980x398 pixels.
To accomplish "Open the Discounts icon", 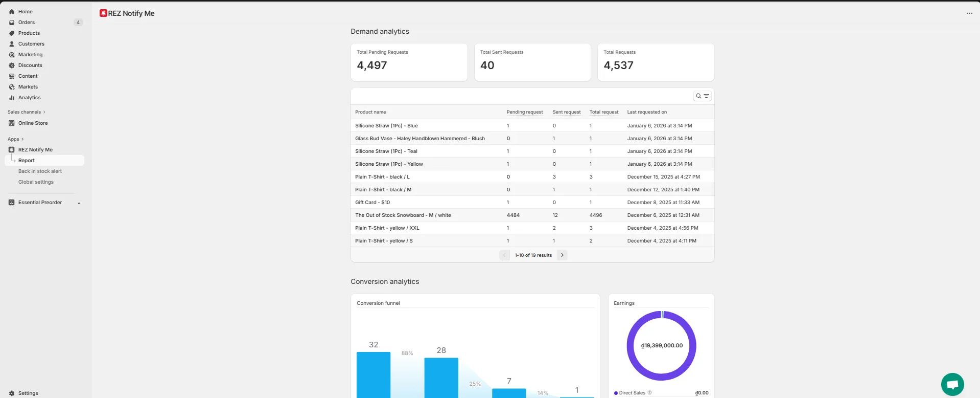I will click(12, 65).
